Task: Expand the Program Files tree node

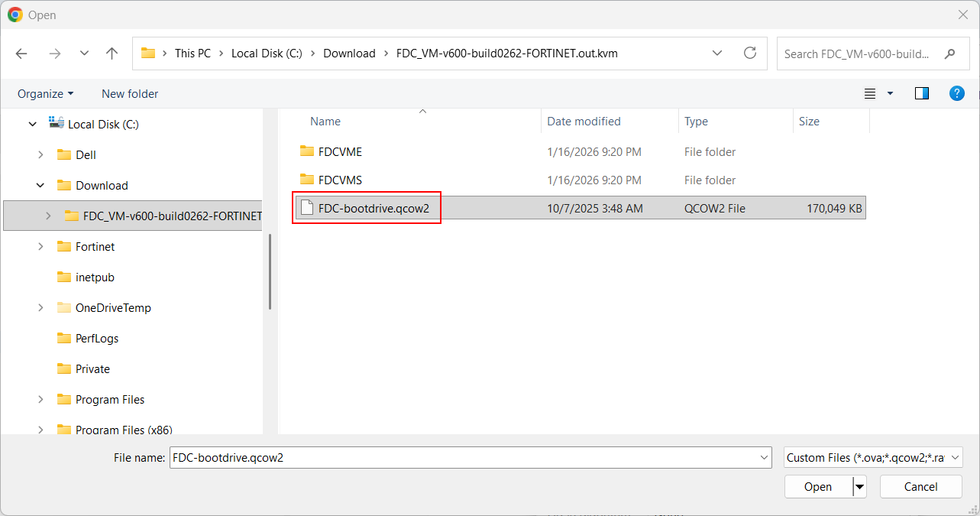Action: coord(40,399)
